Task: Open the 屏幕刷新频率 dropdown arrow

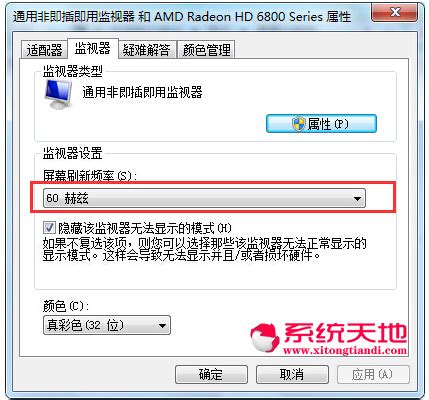Action: [x=357, y=199]
